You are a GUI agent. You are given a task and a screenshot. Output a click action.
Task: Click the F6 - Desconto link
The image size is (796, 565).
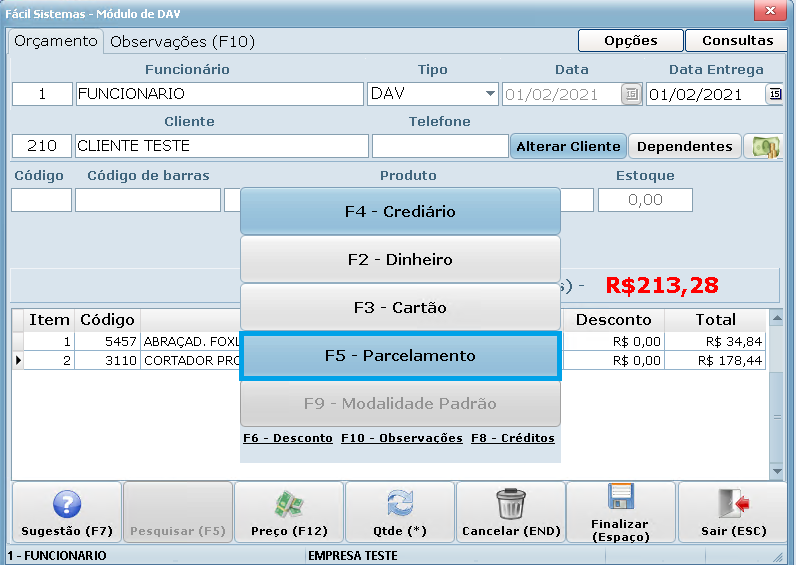[288, 438]
